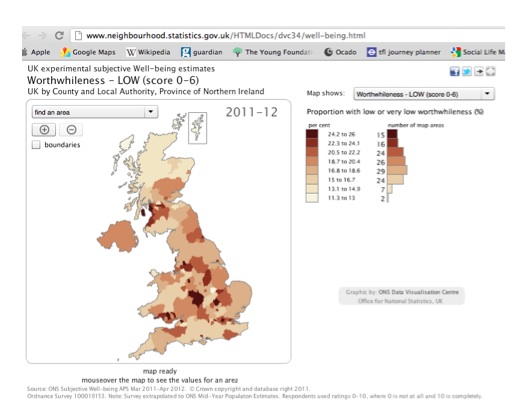Select the 11.3 to 13 legend swatch
518x418 pixels.
[312, 198]
